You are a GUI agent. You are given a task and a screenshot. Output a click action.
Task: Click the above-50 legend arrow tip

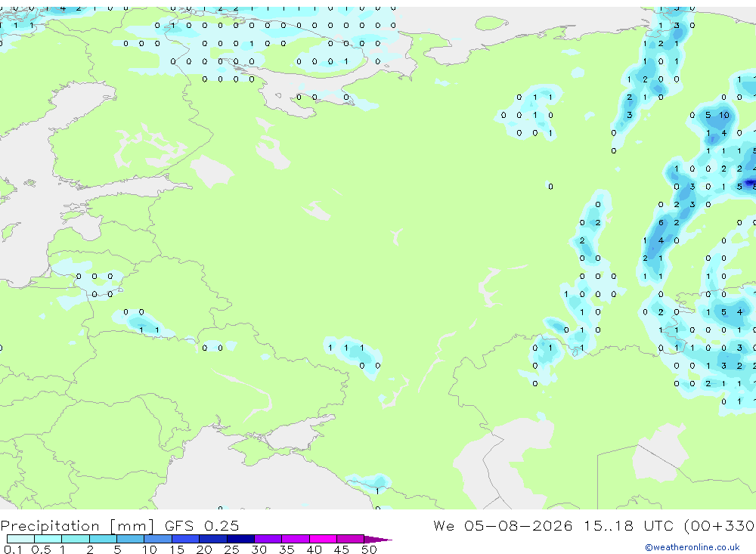(378, 539)
